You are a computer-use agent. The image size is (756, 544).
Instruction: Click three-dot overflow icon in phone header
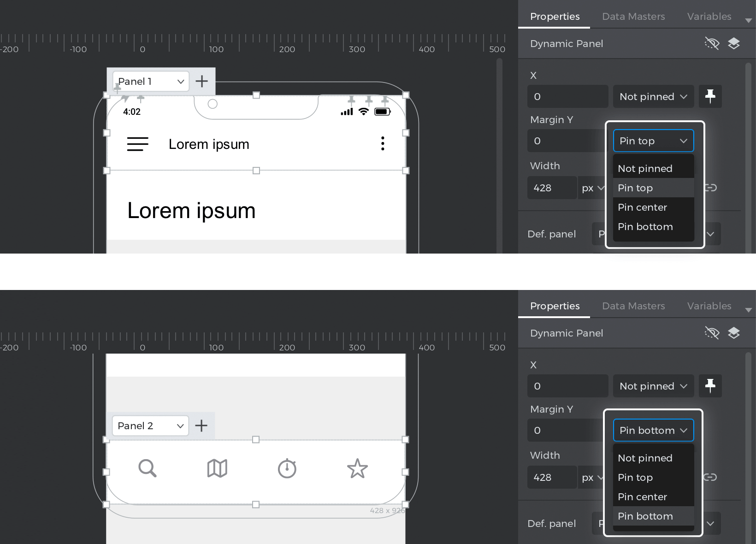[383, 143]
